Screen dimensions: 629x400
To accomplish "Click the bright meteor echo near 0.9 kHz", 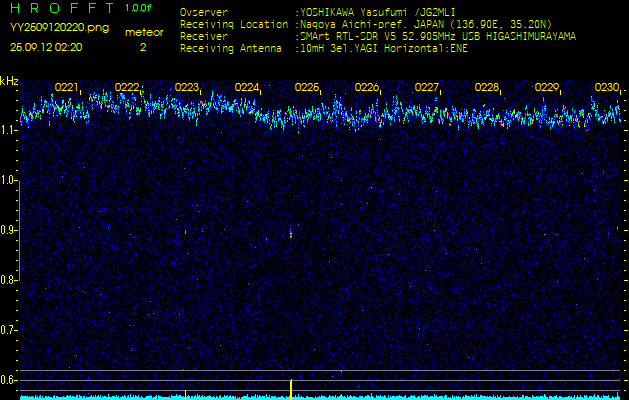I will coord(290,233).
